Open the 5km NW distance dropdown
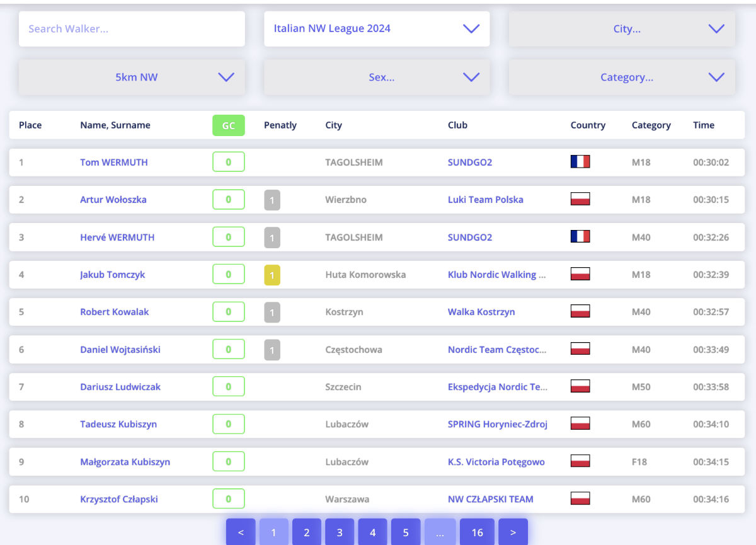Viewport: 756px width, 545px height. pyautogui.click(x=132, y=77)
